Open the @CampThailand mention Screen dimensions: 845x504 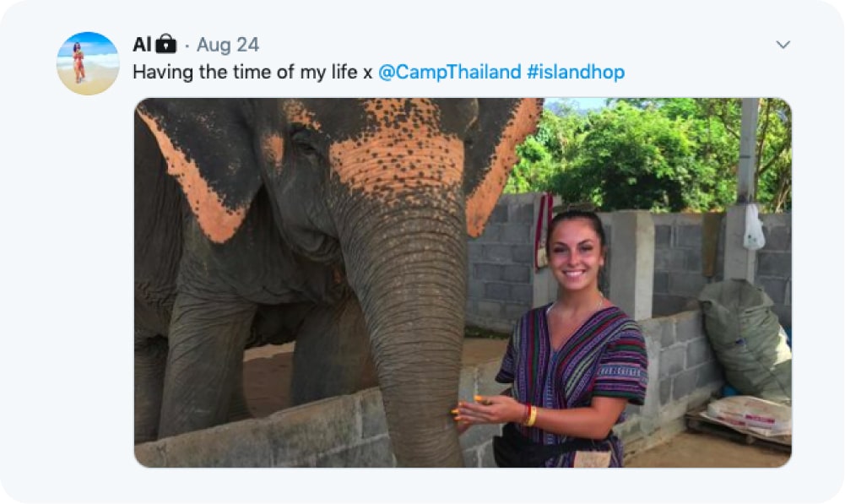449,73
